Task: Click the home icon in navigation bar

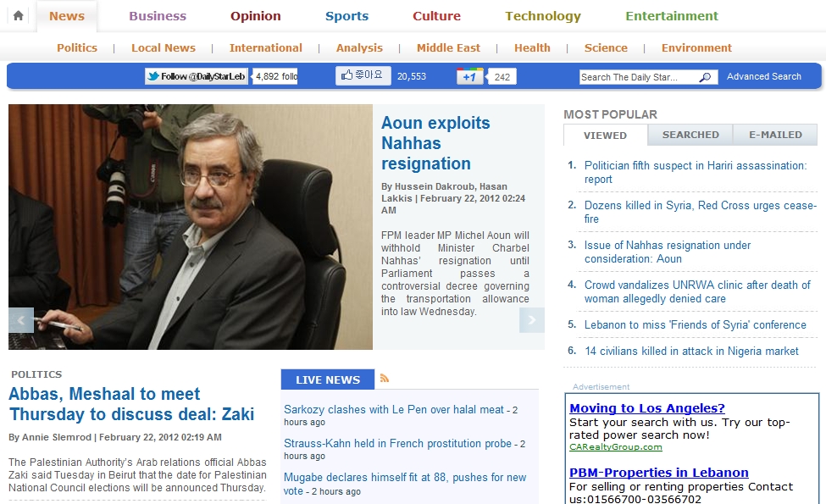Action: tap(18, 16)
